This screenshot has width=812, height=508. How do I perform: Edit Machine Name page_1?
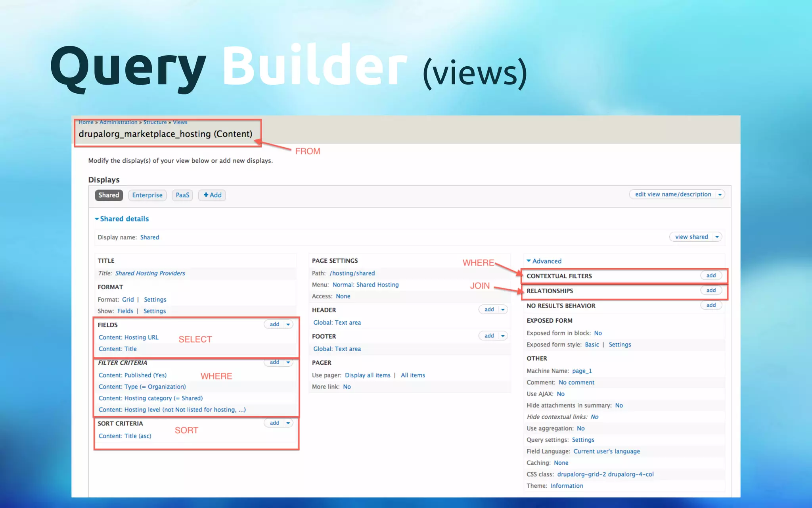point(582,371)
